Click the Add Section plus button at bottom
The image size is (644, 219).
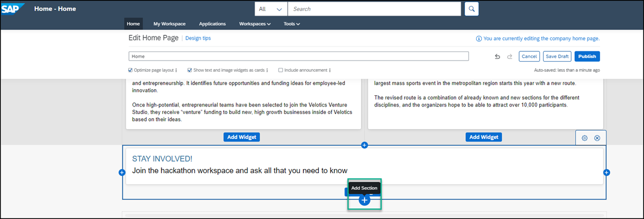coord(364,200)
